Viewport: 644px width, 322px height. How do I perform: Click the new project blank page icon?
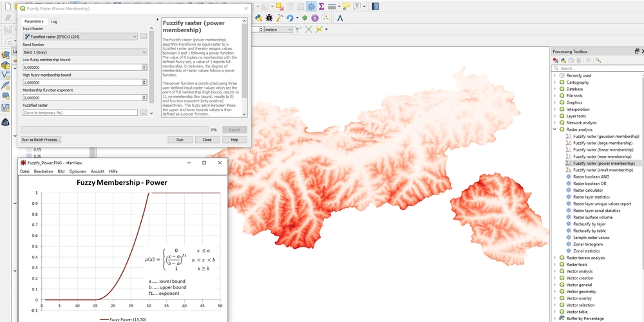(x=7, y=6)
